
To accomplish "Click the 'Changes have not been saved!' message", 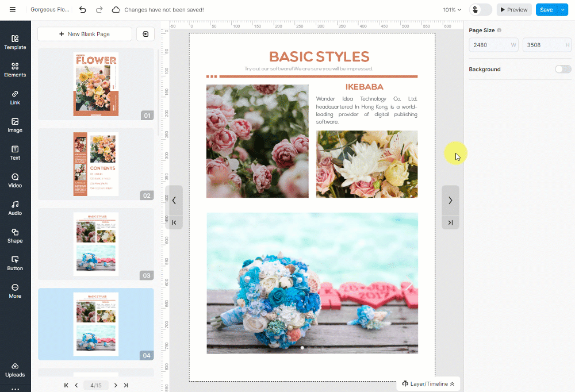I will point(164,10).
